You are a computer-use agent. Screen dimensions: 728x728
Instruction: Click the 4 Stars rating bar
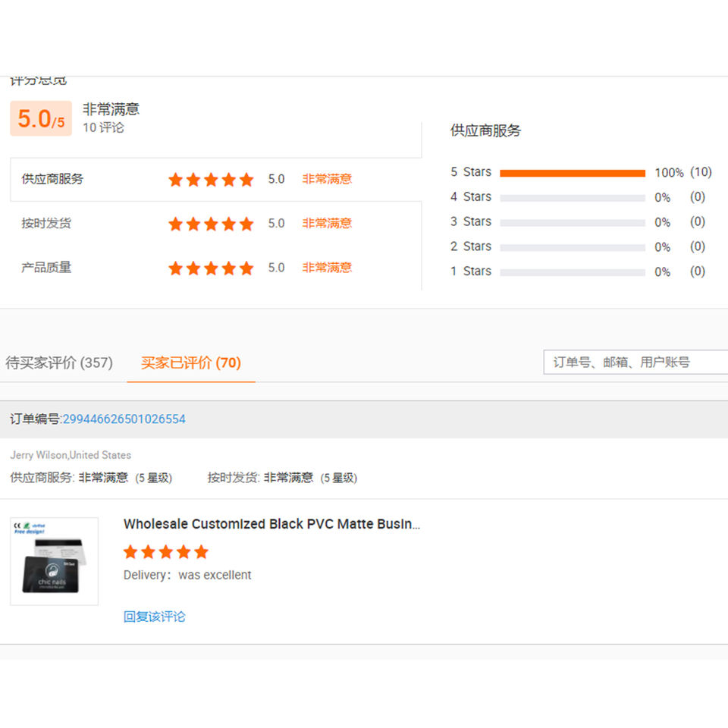pyautogui.click(x=573, y=198)
